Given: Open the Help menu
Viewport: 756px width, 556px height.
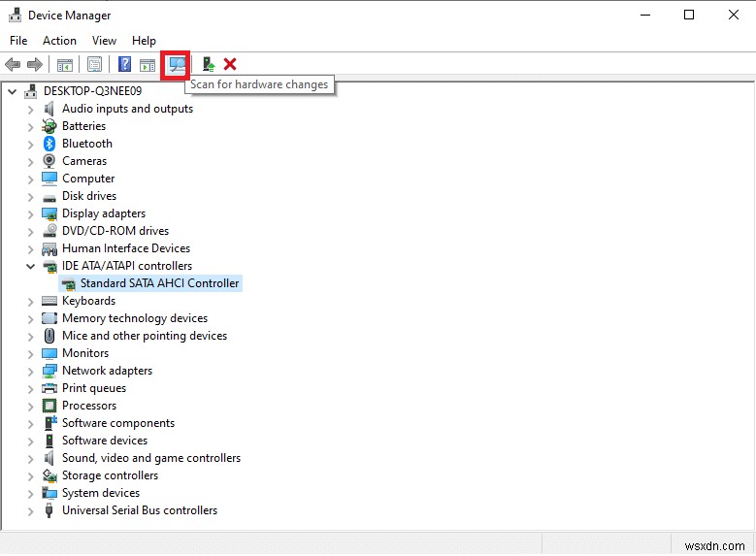Looking at the screenshot, I should point(144,41).
